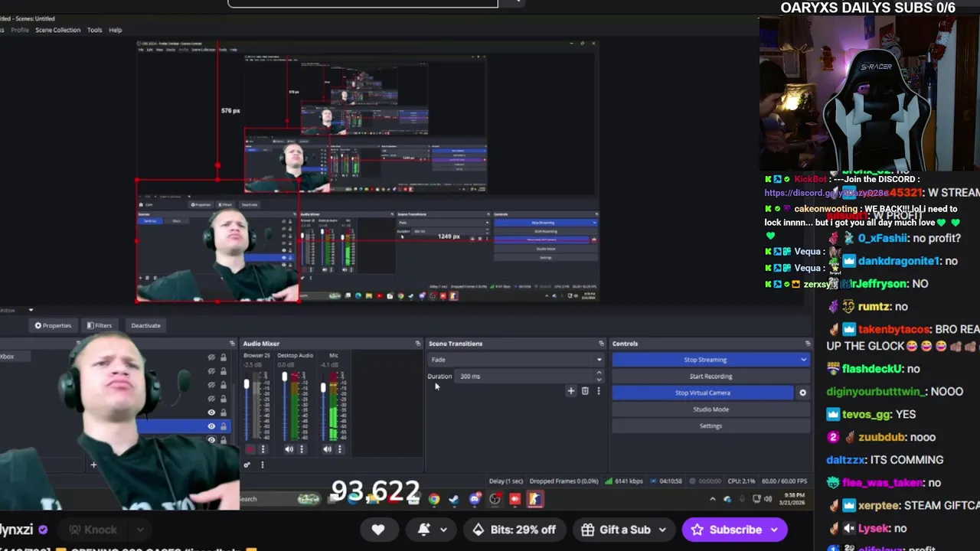The width and height of the screenshot is (980, 551).
Task: Add a source with the plus icon
Action: (93, 465)
